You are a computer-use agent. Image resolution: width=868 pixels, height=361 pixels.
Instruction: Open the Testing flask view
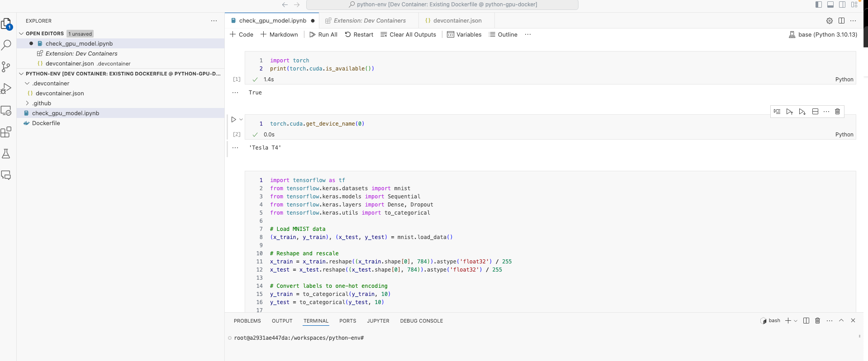(x=6, y=154)
